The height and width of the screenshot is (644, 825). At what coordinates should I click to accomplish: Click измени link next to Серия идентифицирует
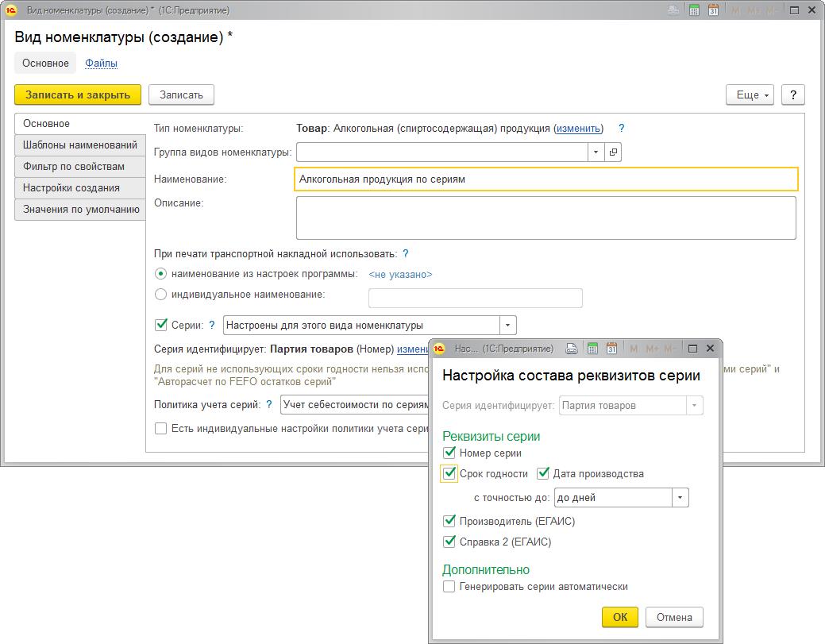pos(413,349)
